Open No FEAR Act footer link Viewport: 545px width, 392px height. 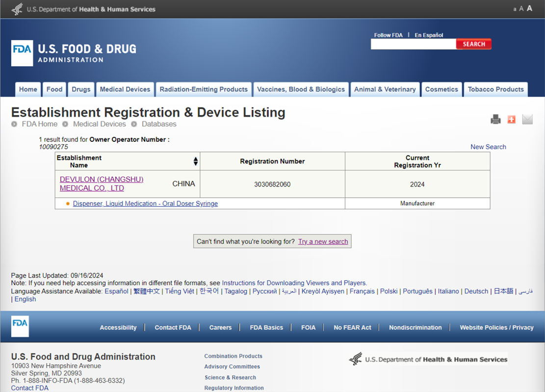click(x=352, y=327)
